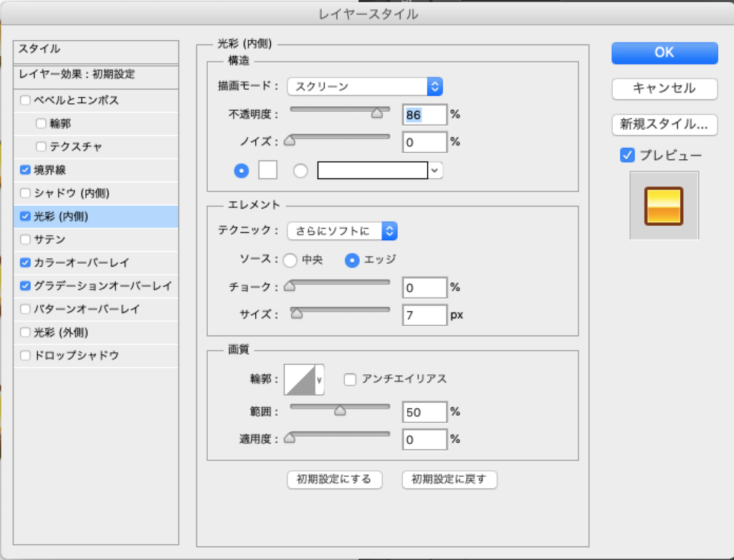
Task: Click the OK button
Action: pos(664,52)
